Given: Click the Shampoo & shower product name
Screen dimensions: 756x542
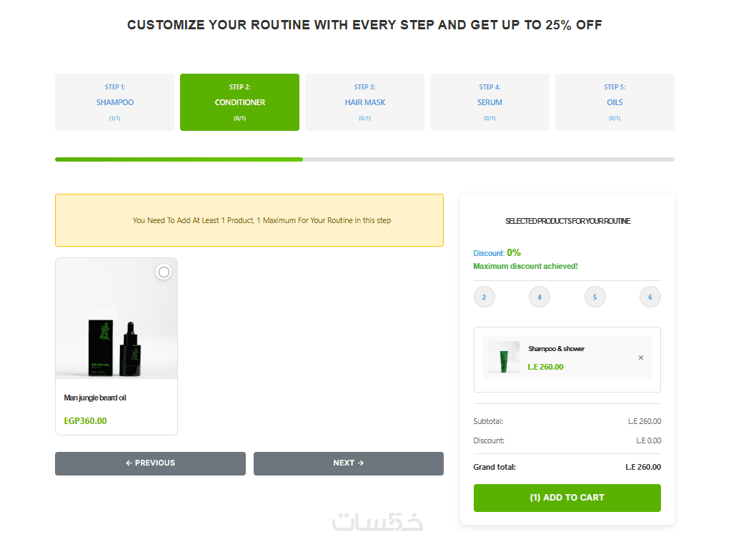Looking at the screenshot, I should point(556,349).
